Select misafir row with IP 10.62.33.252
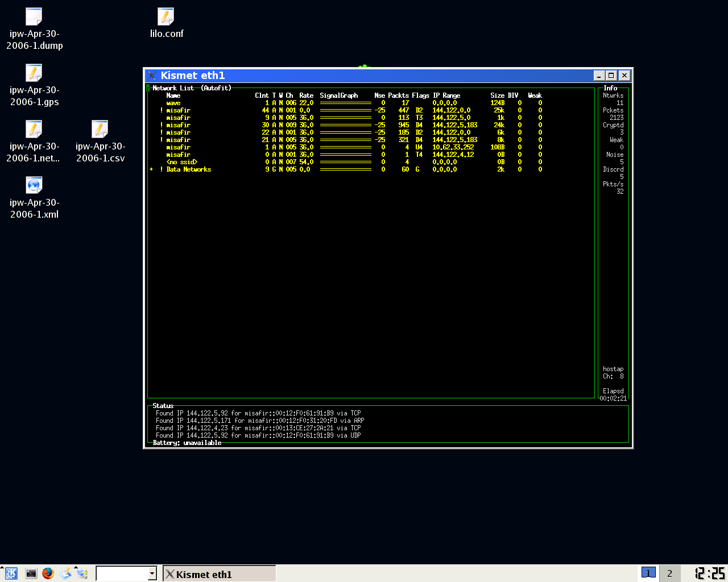The image size is (728, 582). 347,147
